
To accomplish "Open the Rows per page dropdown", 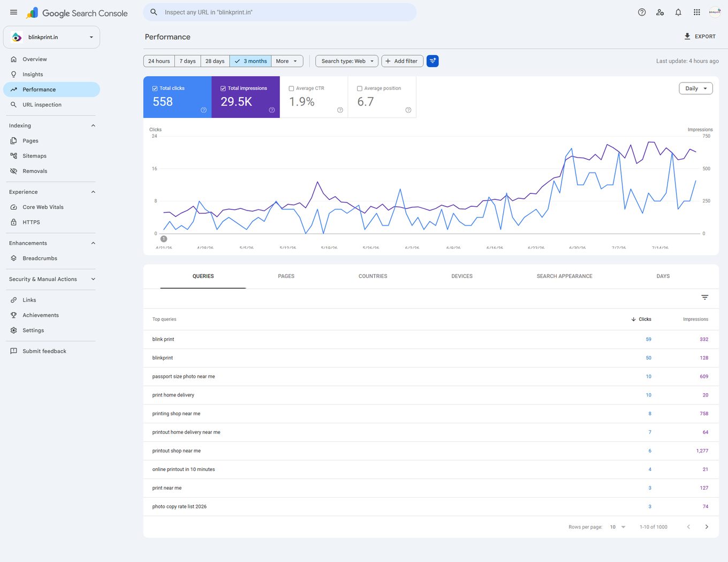I will pos(618,527).
